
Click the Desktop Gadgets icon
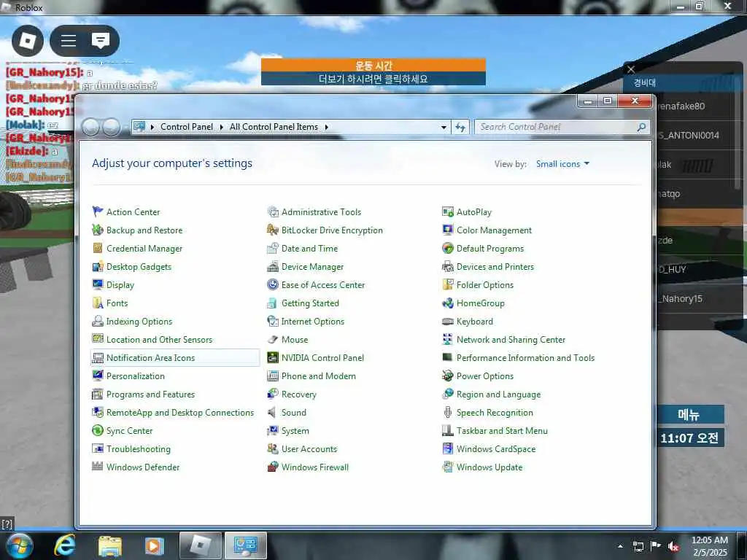(98, 267)
